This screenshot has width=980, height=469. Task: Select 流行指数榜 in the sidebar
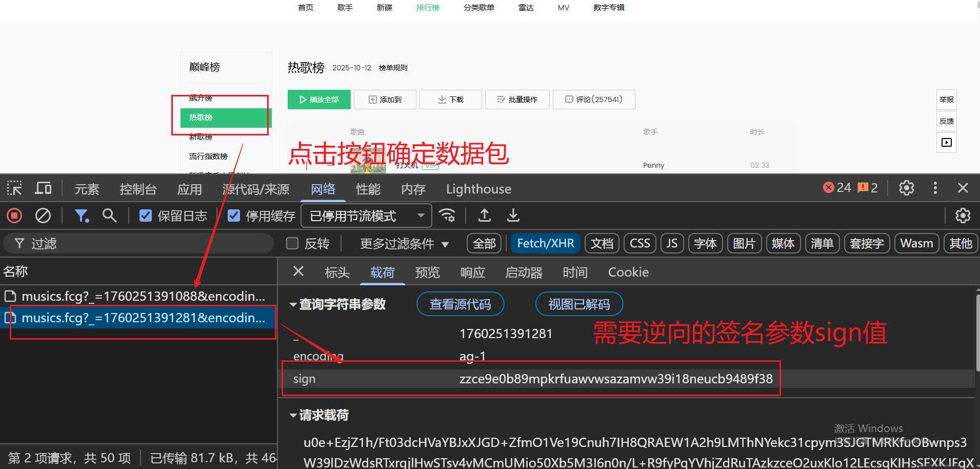(208, 156)
